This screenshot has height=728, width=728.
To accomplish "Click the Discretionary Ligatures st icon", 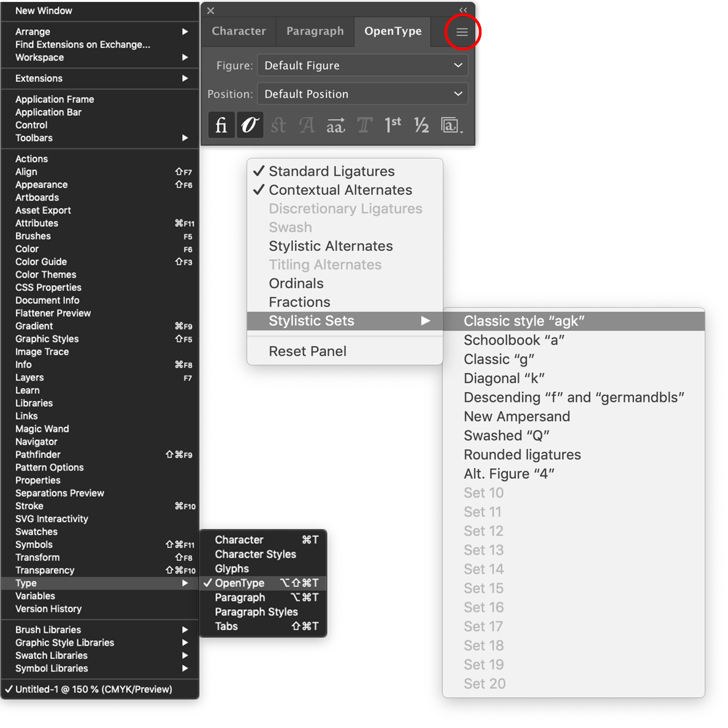I will pyautogui.click(x=278, y=125).
